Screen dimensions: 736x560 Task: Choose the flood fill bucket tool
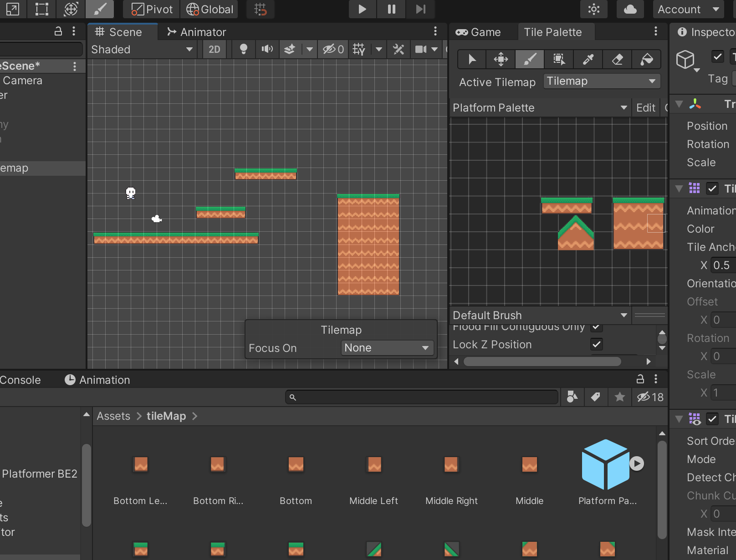[646, 59]
